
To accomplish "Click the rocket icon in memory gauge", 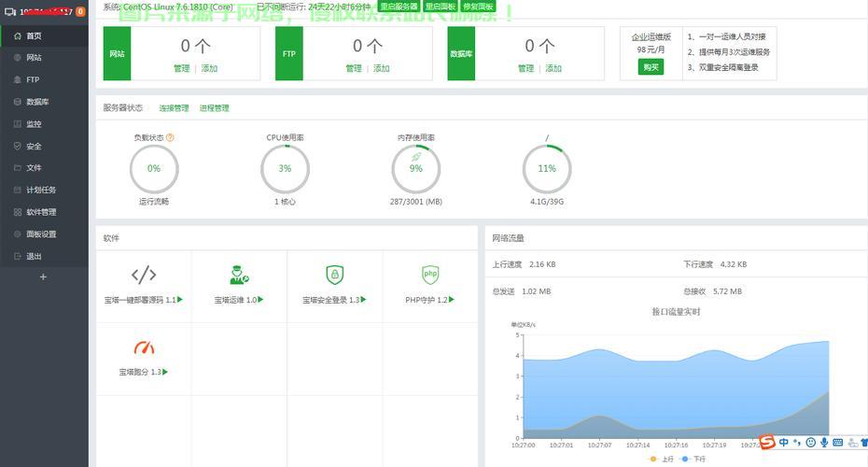I will tap(415, 158).
